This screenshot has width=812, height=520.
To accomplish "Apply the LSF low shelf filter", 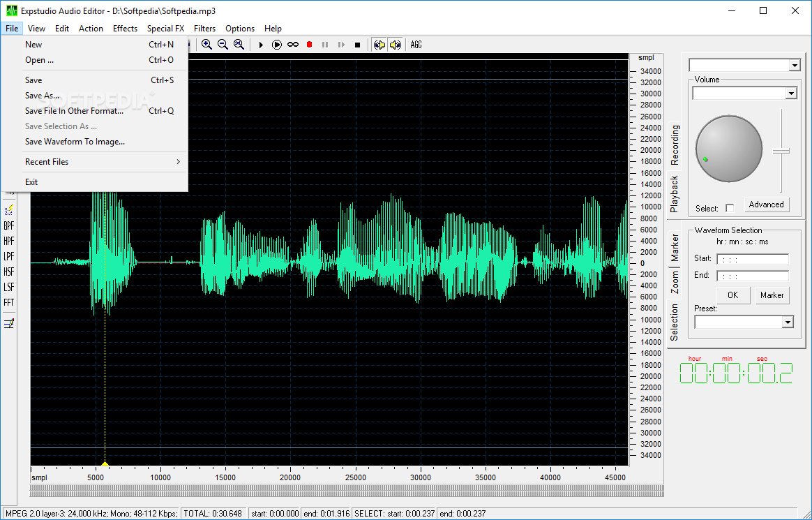I will tap(9, 287).
